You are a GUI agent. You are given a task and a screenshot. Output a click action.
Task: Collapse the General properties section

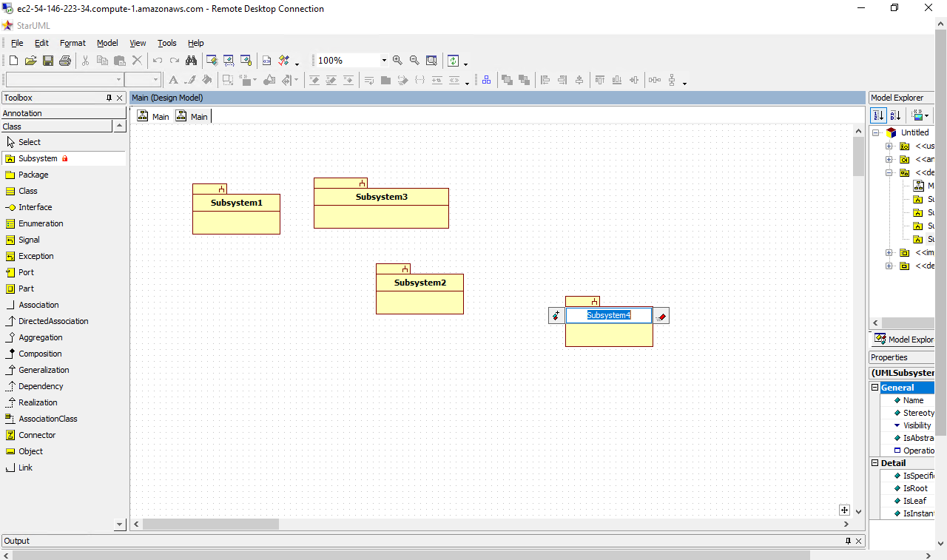tap(874, 388)
